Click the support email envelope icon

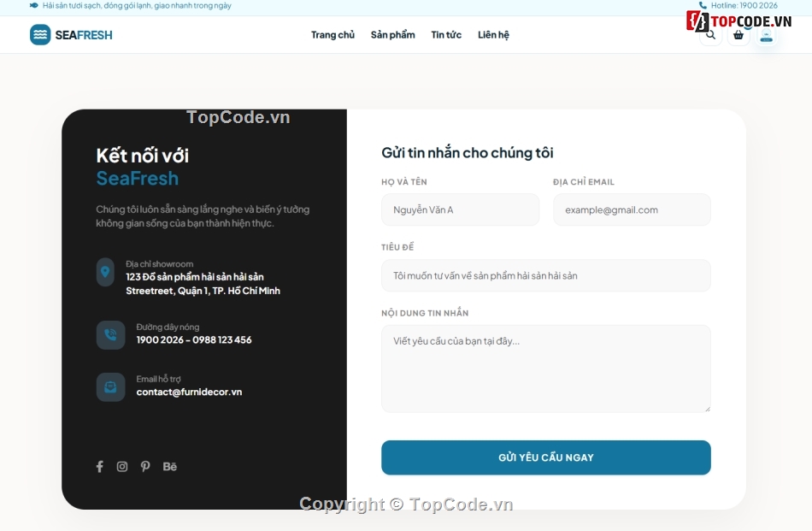point(110,387)
